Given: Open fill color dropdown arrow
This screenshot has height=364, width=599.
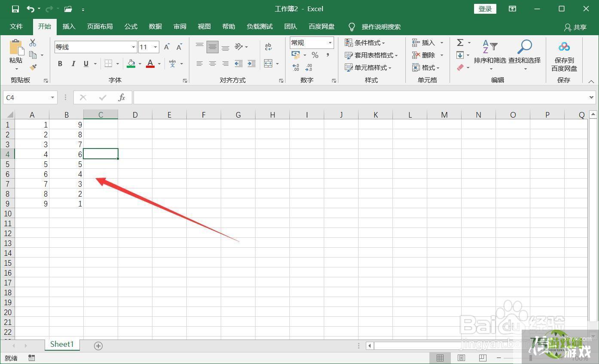Looking at the screenshot, I should (x=140, y=64).
